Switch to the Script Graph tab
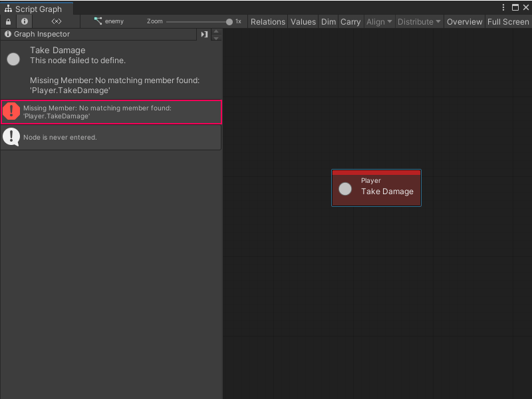Image resolution: width=532 pixels, height=399 pixels. pos(37,9)
